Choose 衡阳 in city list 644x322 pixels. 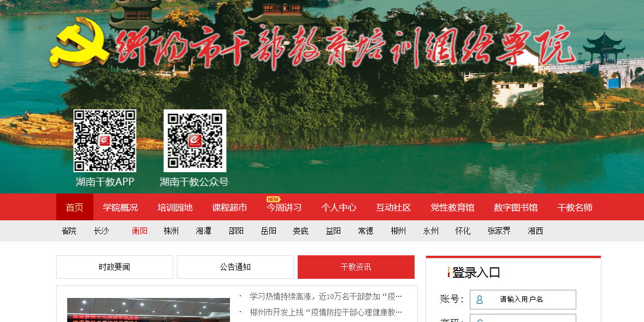(x=139, y=231)
